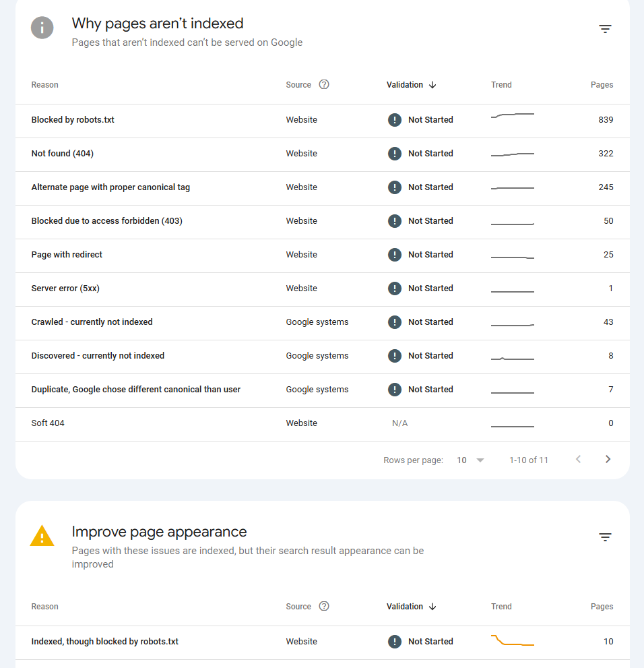Viewport: 644px width, 668px height.
Task: Click the gray info icon near heading
Action: pyautogui.click(x=42, y=28)
